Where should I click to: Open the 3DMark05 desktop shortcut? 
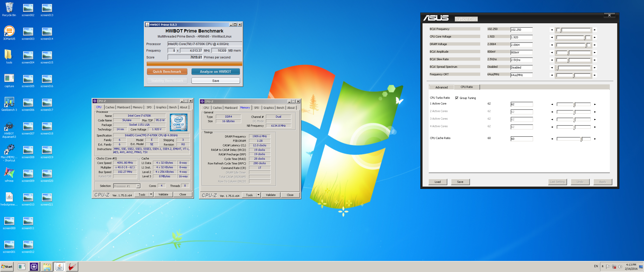tap(9, 33)
